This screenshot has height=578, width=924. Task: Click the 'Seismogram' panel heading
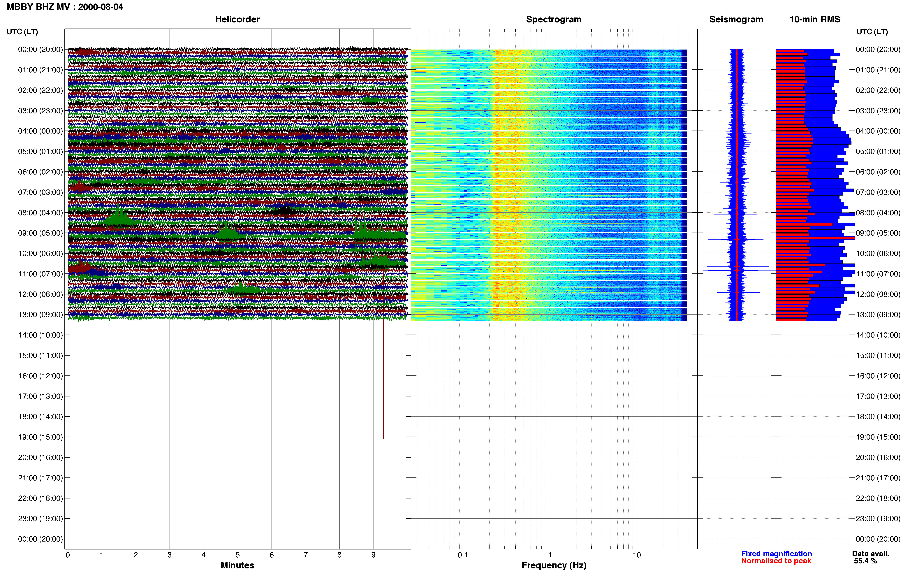(x=736, y=20)
